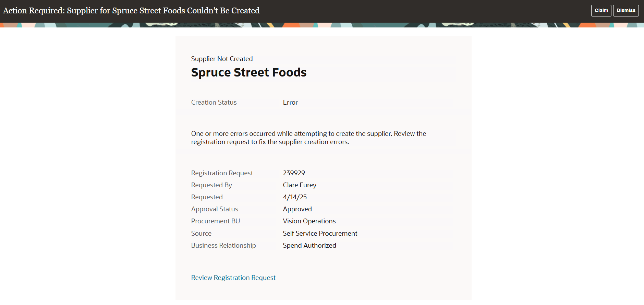Click the Claim button
644x305 pixels.
pyautogui.click(x=601, y=10)
